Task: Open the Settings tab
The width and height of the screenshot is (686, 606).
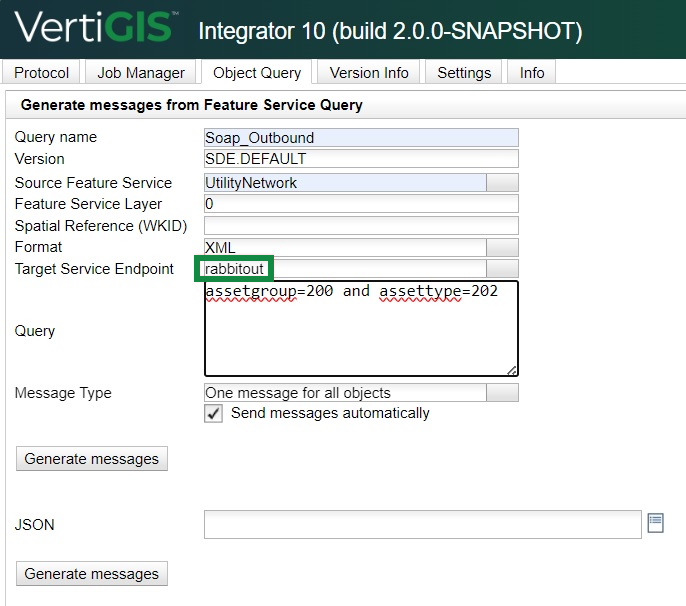Action: [x=464, y=72]
